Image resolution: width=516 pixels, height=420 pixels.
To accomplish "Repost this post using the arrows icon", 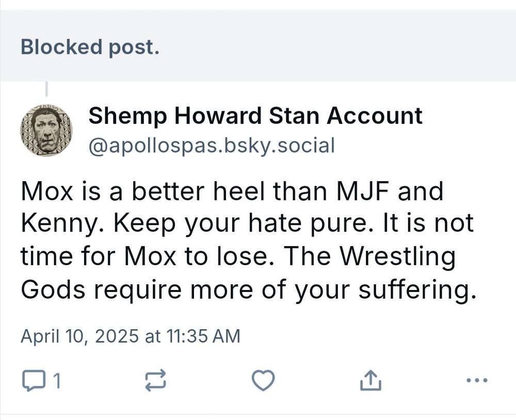I will [156, 381].
